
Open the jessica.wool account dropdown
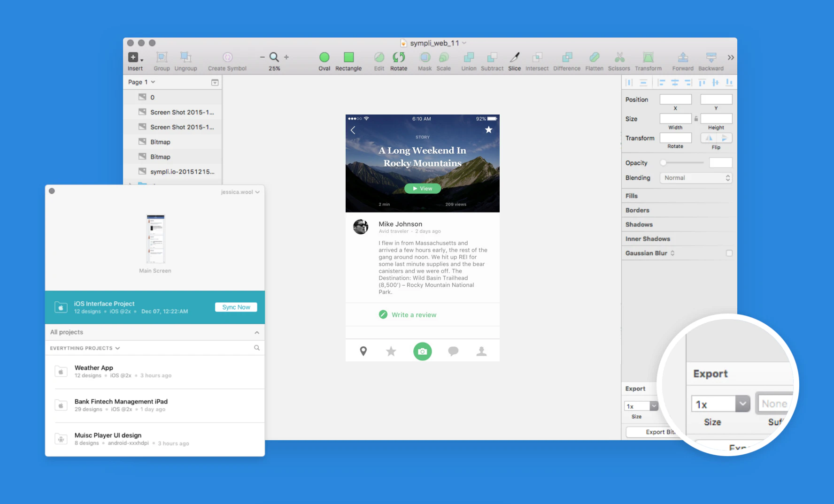coord(240,192)
